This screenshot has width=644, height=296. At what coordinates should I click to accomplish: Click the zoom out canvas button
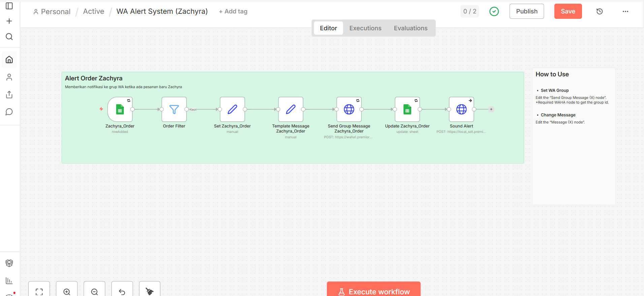94,291
